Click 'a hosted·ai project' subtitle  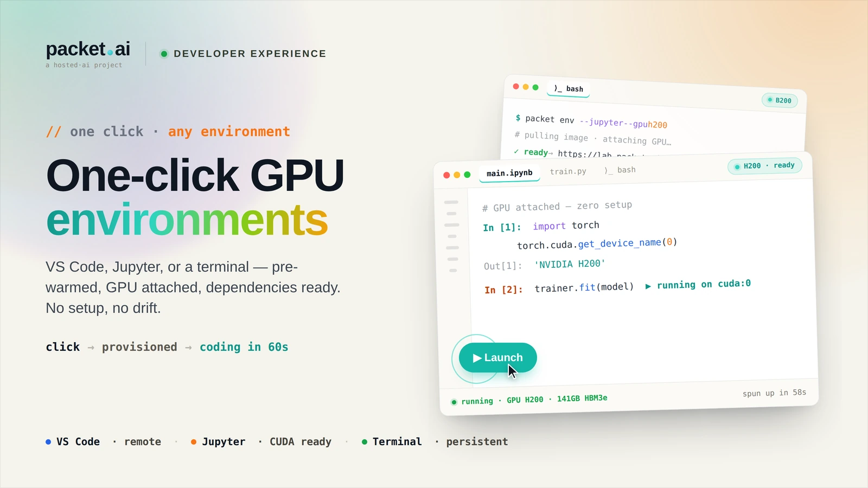[x=84, y=65]
